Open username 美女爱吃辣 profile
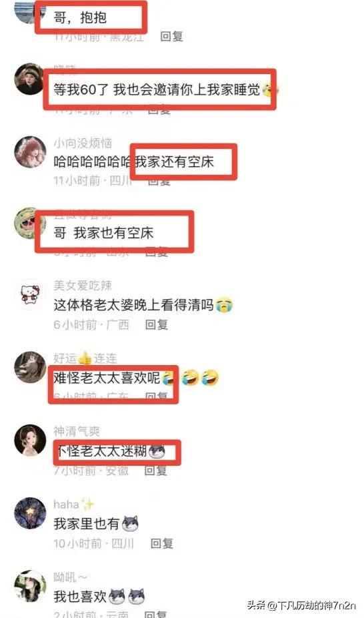 [83, 286]
